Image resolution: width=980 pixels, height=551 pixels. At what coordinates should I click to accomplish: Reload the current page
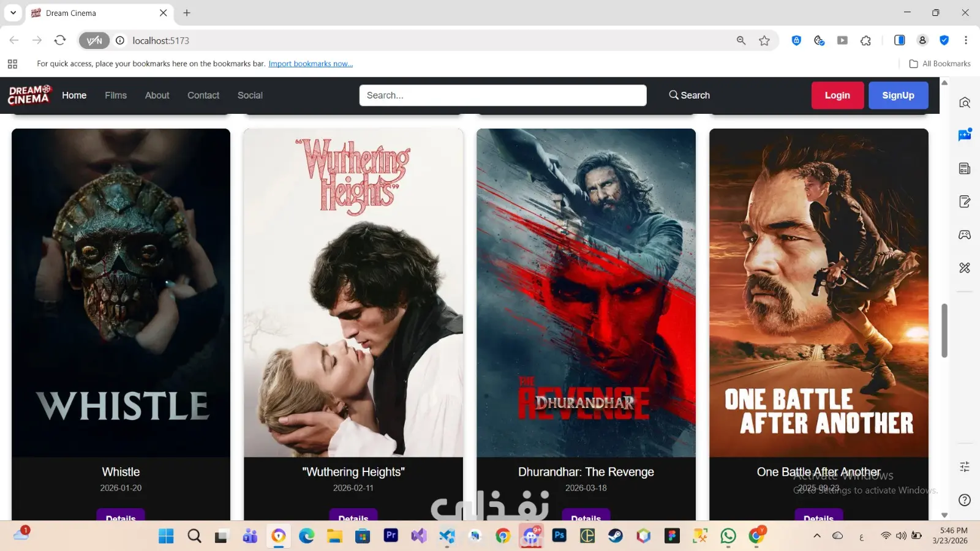60,40
